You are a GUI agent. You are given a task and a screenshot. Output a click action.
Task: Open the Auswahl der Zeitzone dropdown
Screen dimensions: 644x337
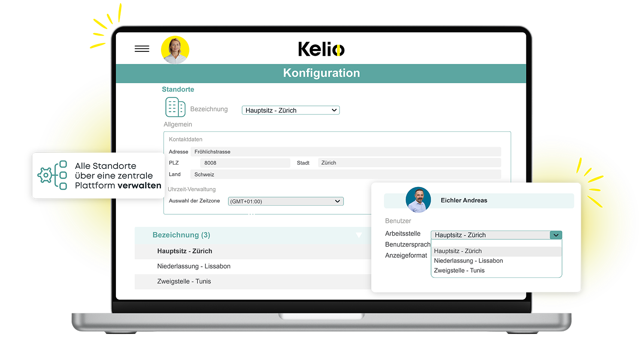[x=286, y=201]
